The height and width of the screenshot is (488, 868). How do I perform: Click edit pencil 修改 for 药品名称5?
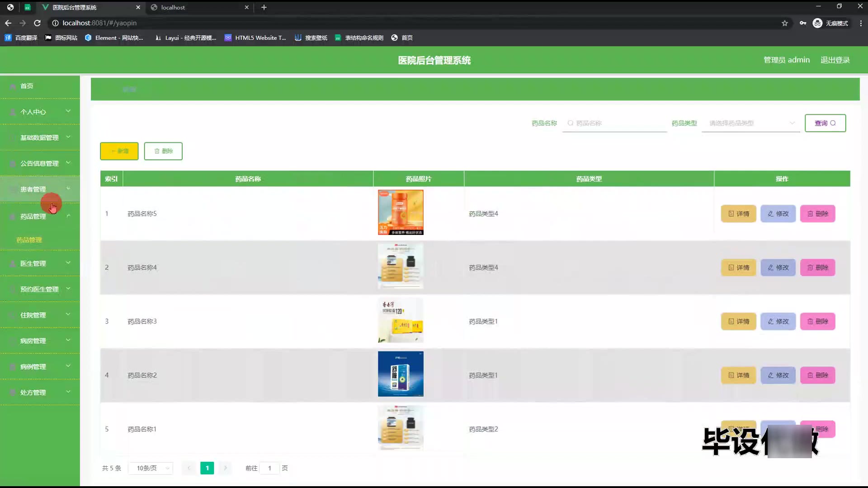[778, 214]
